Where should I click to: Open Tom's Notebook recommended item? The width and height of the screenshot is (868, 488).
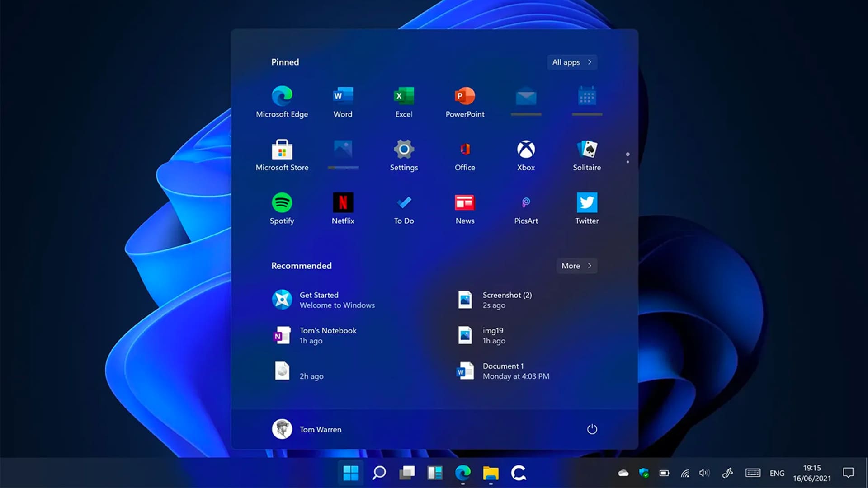316,335
